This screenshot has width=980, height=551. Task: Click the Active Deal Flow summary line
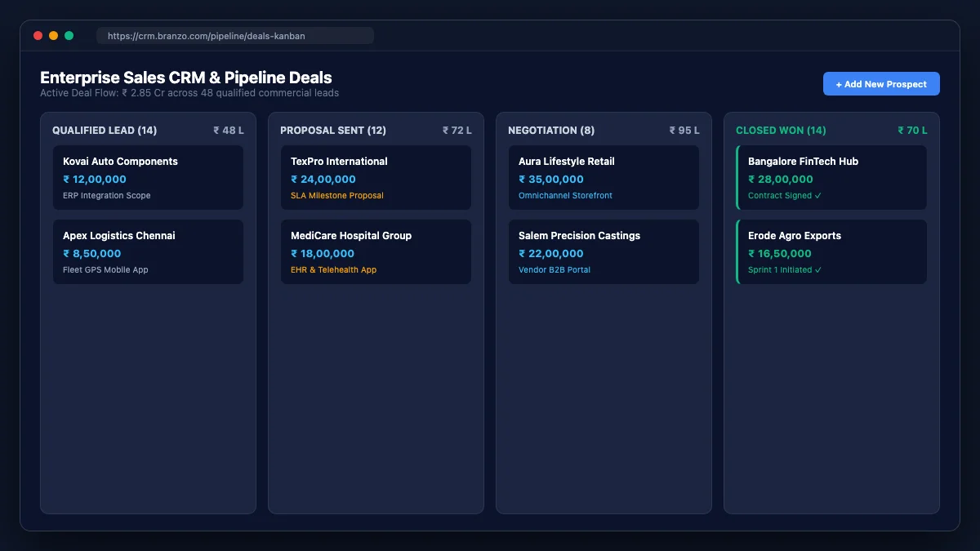click(x=189, y=93)
